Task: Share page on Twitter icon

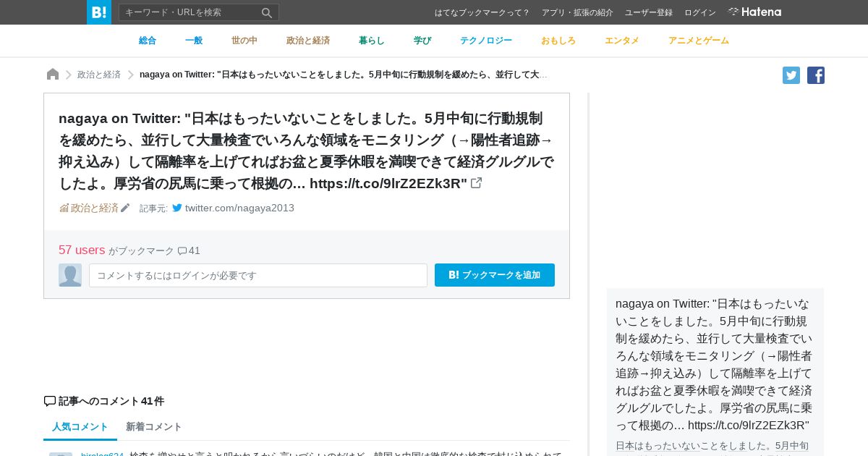Action: click(791, 75)
